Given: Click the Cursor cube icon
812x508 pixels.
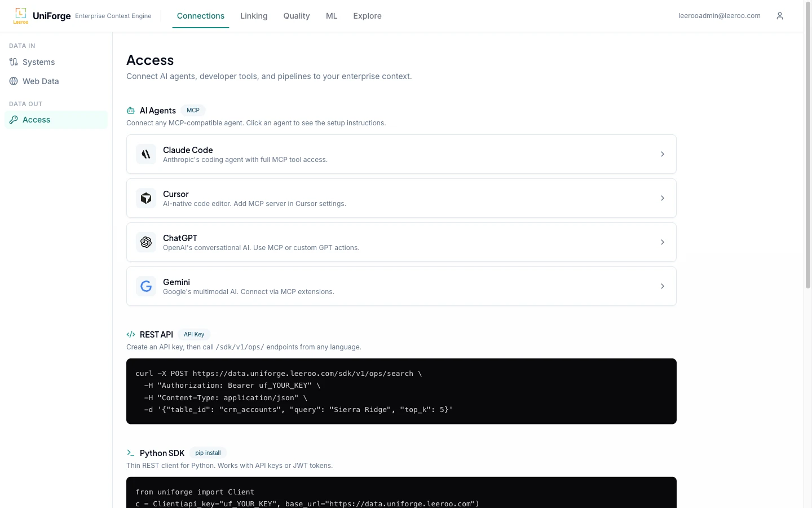Looking at the screenshot, I should click(146, 198).
